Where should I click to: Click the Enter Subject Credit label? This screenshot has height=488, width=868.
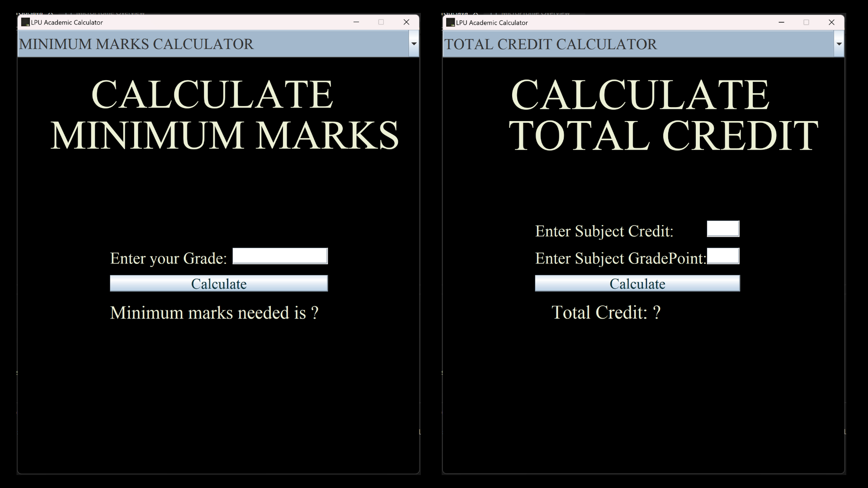(x=604, y=231)
